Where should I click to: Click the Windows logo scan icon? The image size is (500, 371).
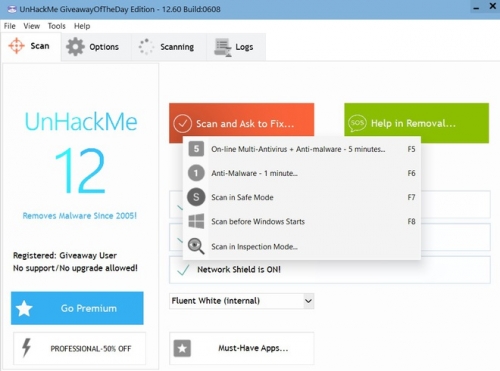click(x=196, y=221)
